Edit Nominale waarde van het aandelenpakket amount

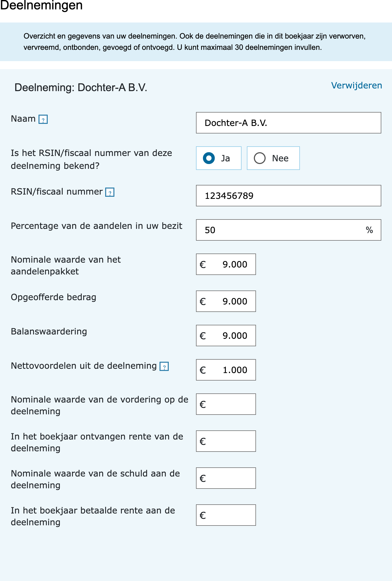coord(226,264)
